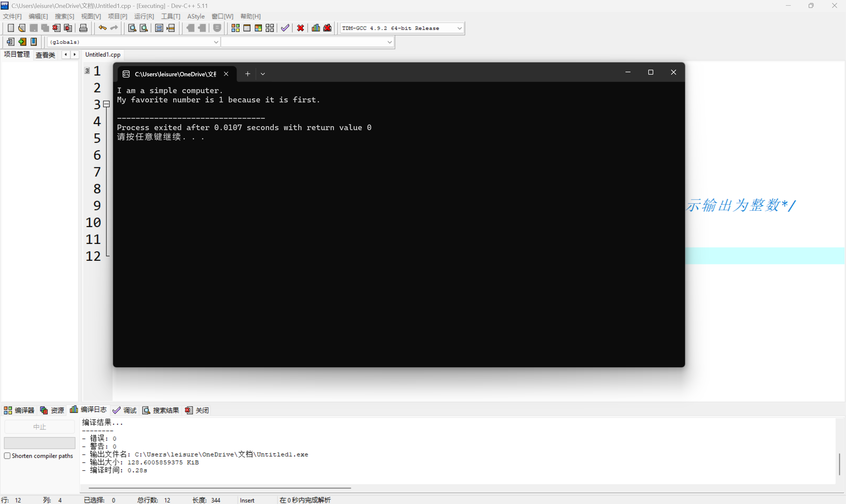The height and width of the screenshot is (504, 846).
Task: Open the 运行[R] menu
Action: [x=144, y=16]
